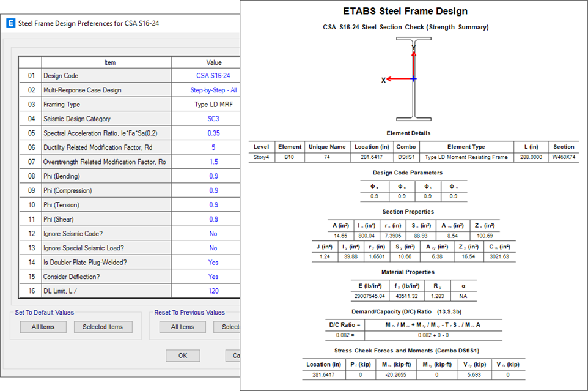Click the Type LD Moment Resisting Frame cell

[466, 157]
